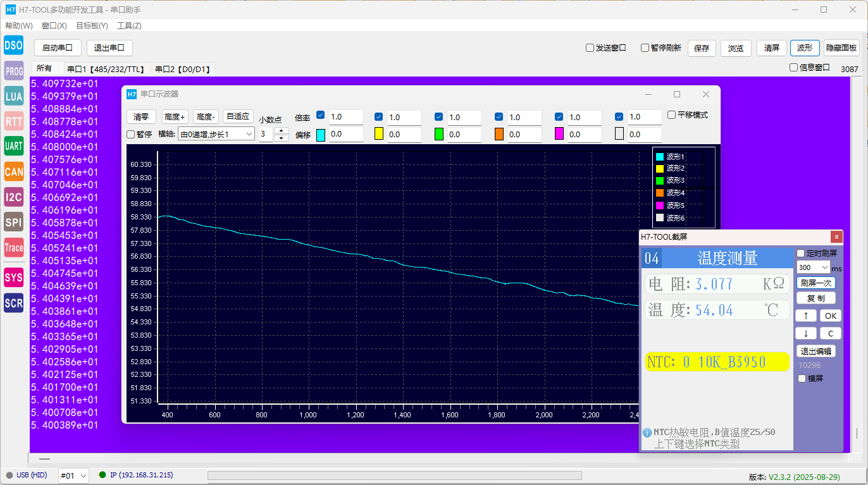Switch to the 所有 tab
The width and height of the screenshot is (868, 485).
(44, 68)
